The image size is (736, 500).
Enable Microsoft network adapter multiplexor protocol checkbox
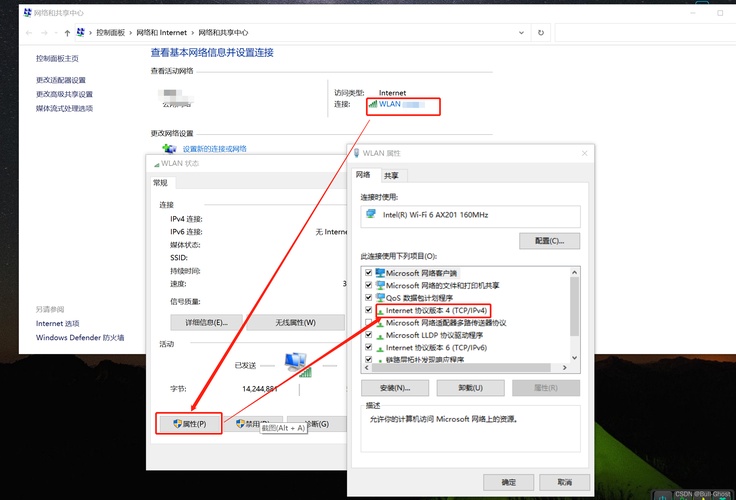tap(368, 323)
